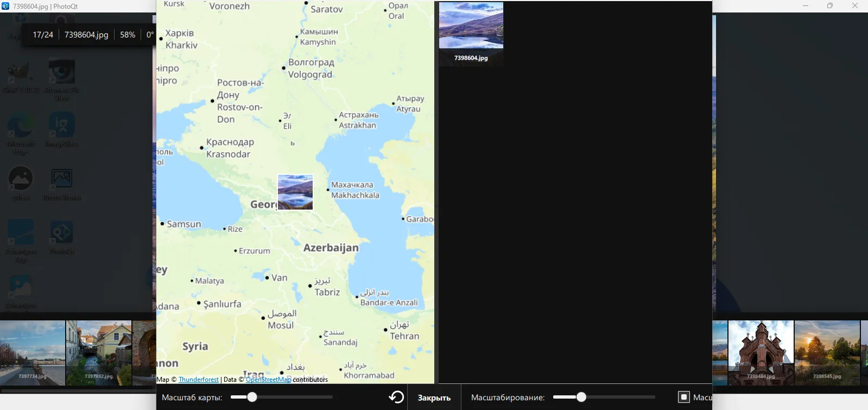This screenshot has width=868, height=410.
Task: Open the OpenStreetMap attribution link
Action: click(268, 380)
